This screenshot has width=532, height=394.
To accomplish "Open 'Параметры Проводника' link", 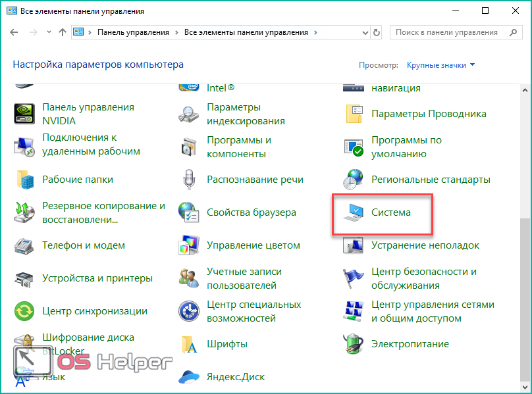I will tap(429, 114).
